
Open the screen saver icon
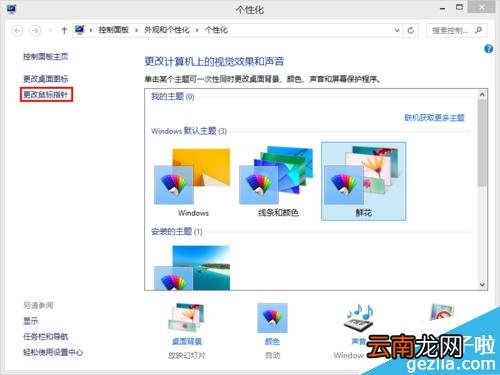(x=442, y=313)
